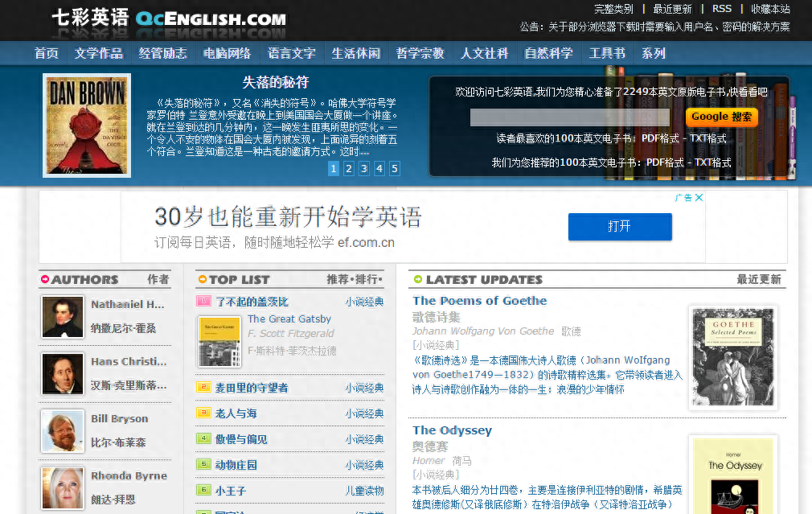This screenshot has width=812, height=514.
Task: Open The Odyssey title link
Action: click(x=452, y=430)
